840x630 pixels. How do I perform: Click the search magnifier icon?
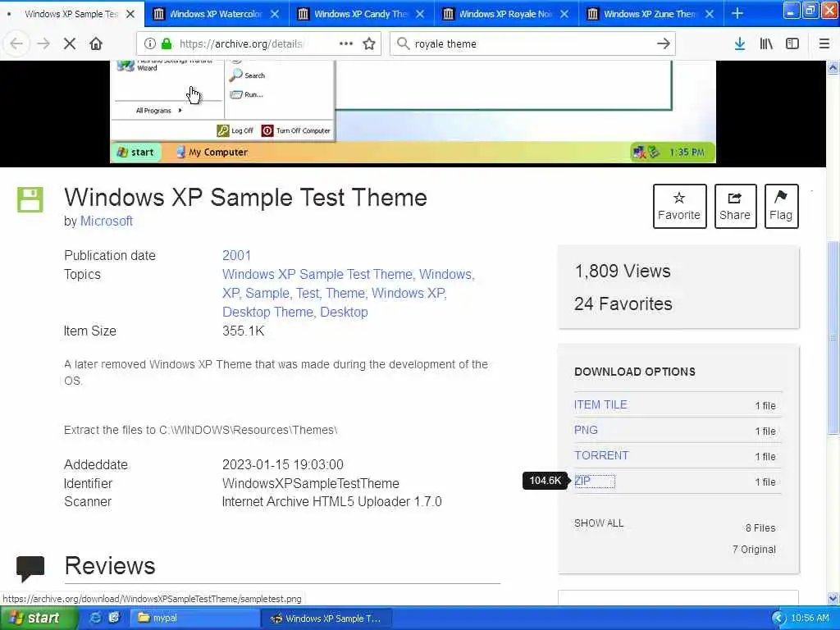tap(403, 44)
